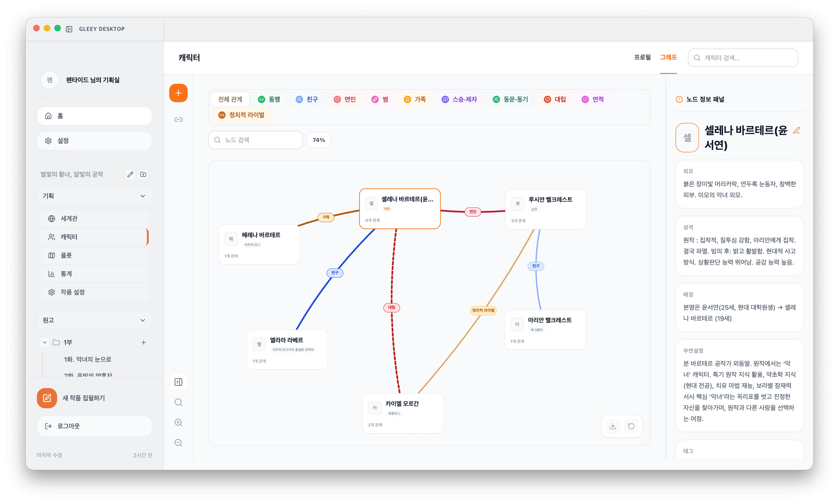Reset the graph layout icon
The width and height of the screenshot is (839, 504).
pyautogui.click(x=631, y=426)
